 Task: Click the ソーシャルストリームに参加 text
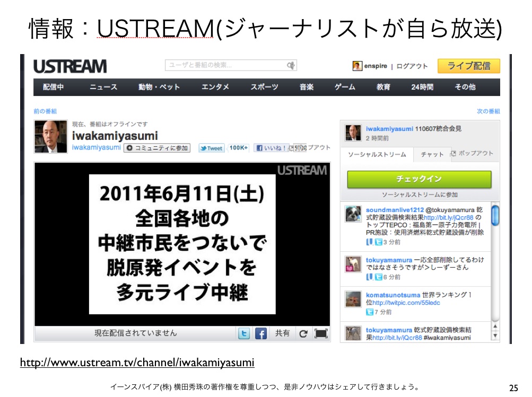(x=420, y=195)
